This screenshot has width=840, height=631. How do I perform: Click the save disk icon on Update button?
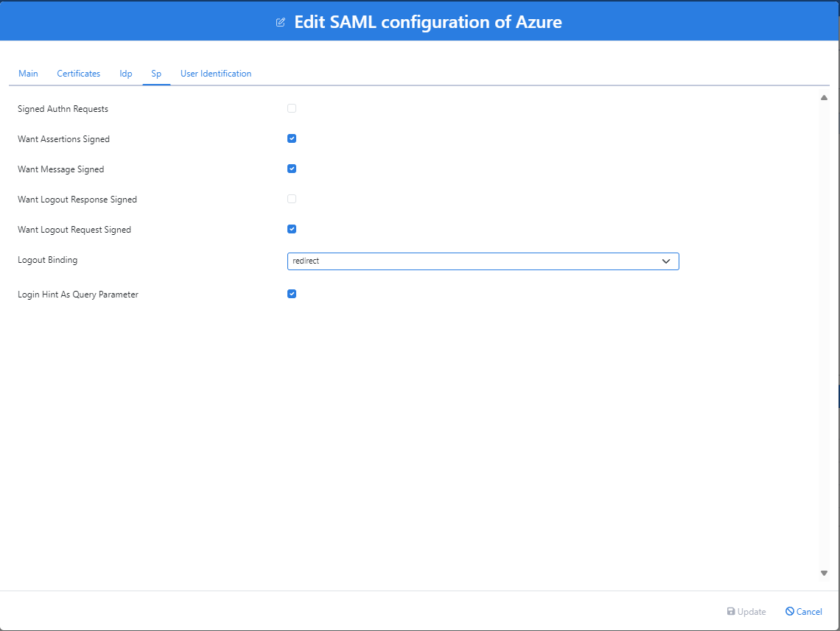pos(729,611)
